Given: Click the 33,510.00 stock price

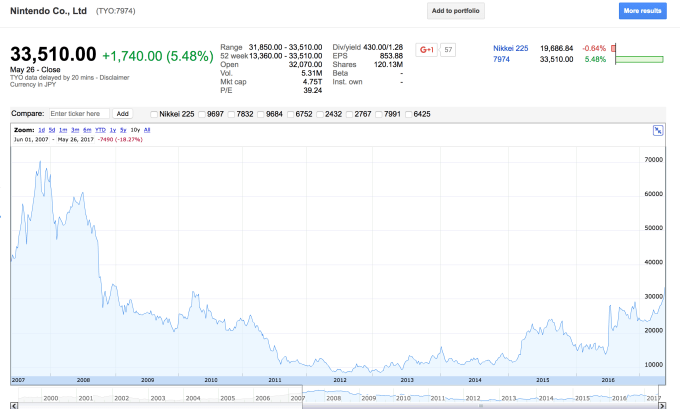Looking at the screenshot, I should [x=53, y=55].
